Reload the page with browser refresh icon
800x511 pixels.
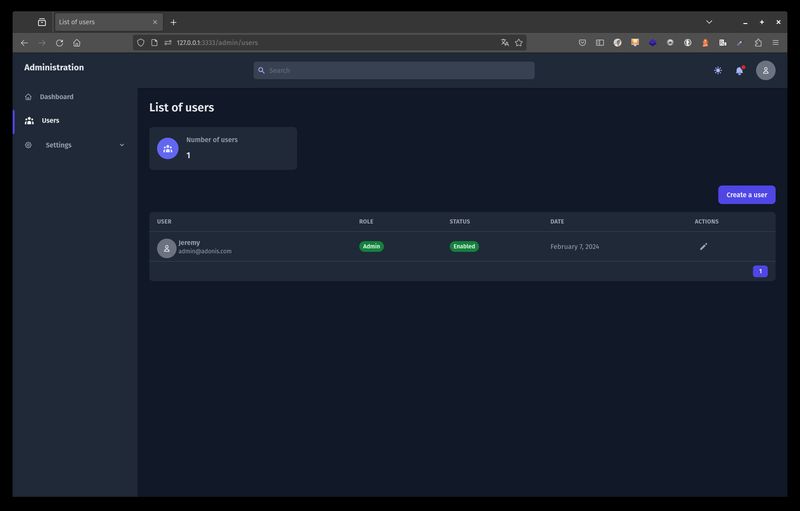[x=59, y=43]
